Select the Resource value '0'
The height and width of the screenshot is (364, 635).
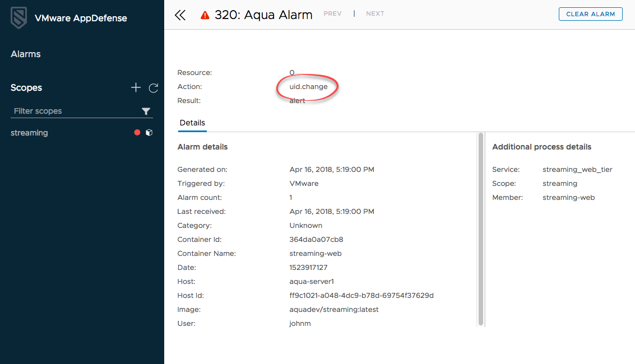pos(291,73)
